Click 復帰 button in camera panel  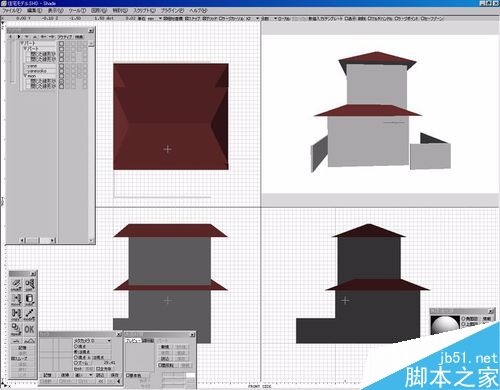pos(65,375)
